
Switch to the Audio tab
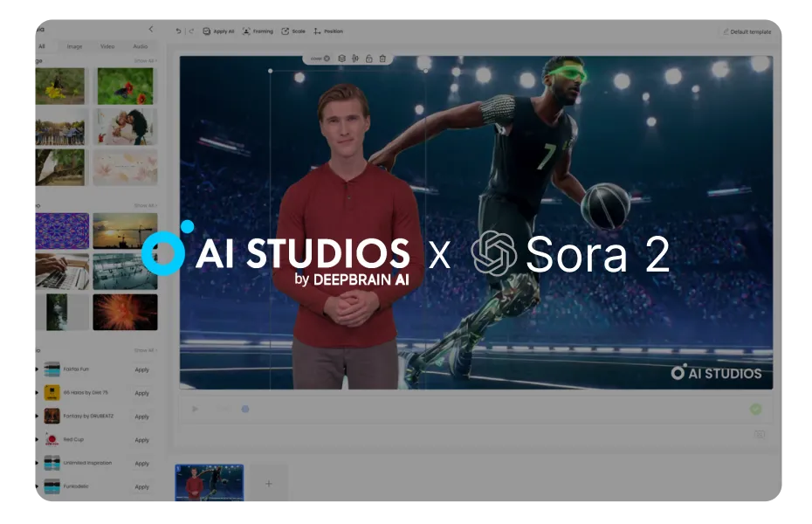coord(141,46)
